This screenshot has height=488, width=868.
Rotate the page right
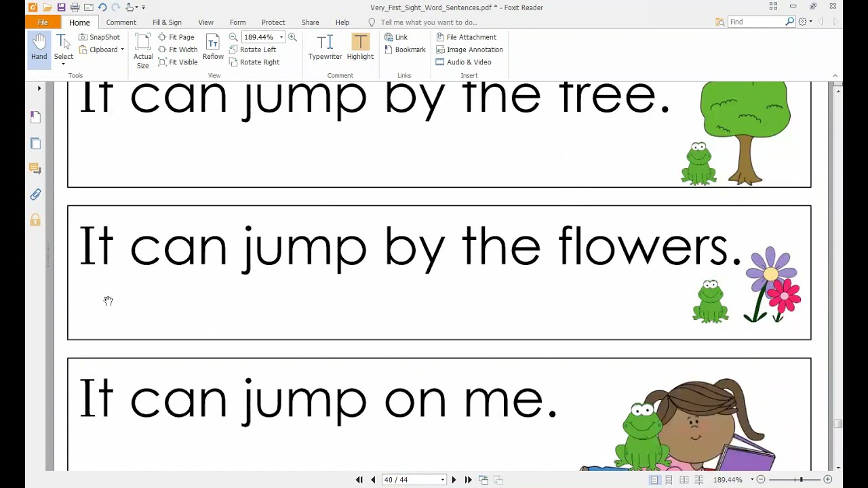[254, 62]
